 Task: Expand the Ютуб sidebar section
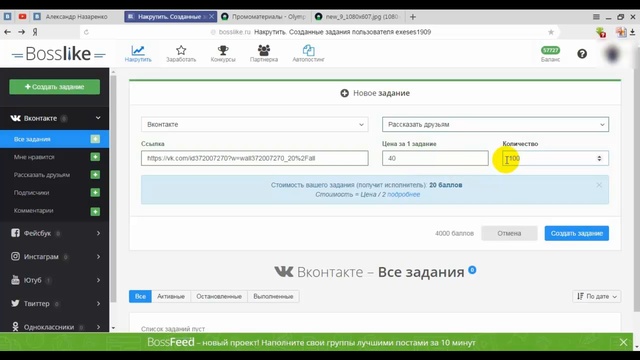98,280
